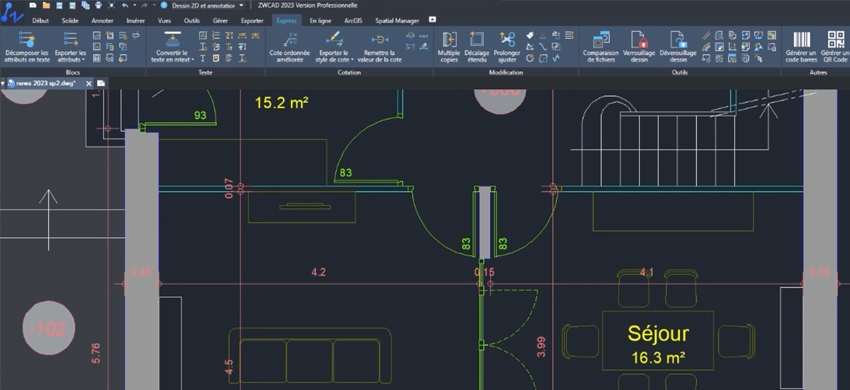
Task: Expand the Exporter le style de cote dropdown arrow
Action: click(x=352, y=60)
